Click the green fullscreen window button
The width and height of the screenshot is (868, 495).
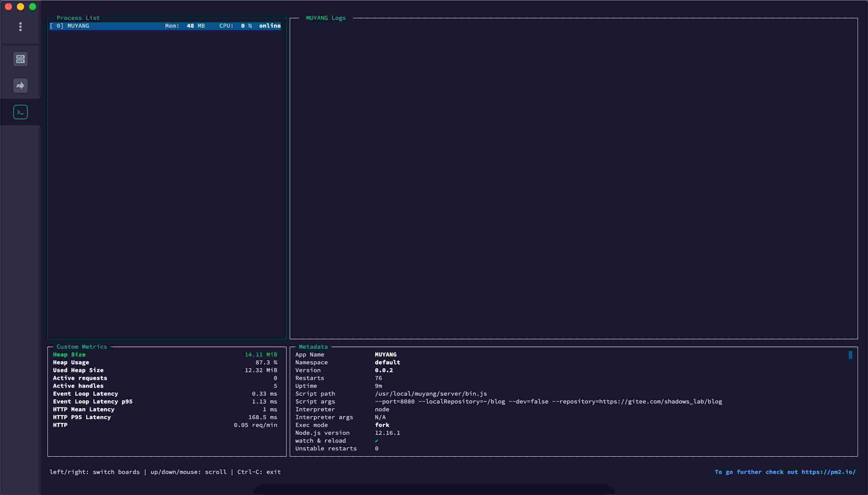click(33, 7)
